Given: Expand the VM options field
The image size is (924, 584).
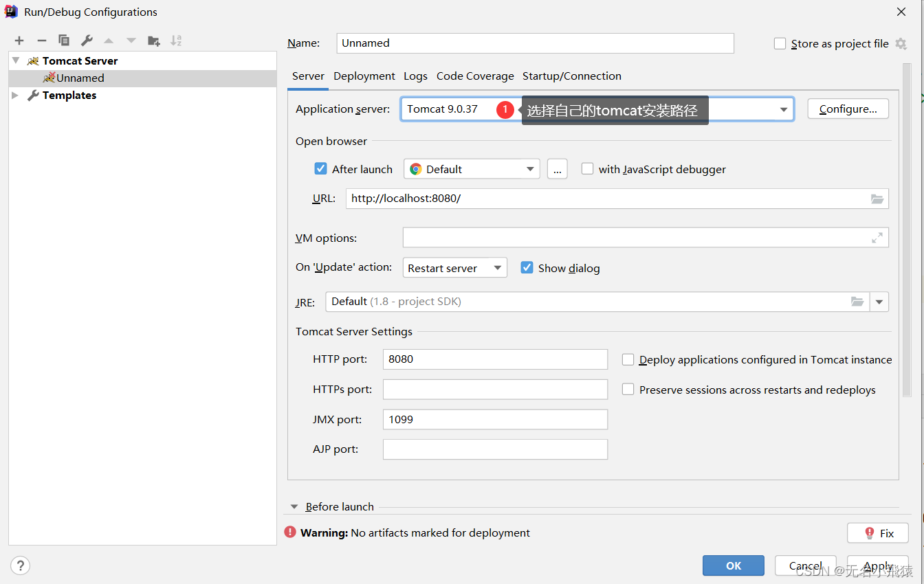Looking at the screenshot, I should coord(877,238).
